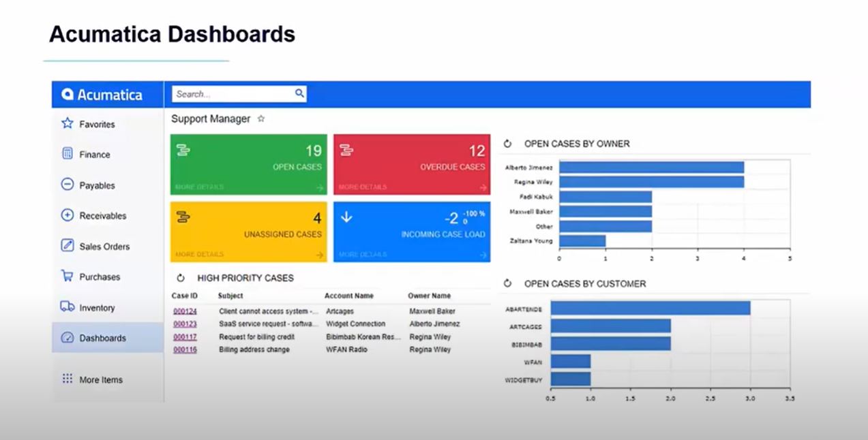Viewport: 868px width, 440px height.
Task: Refresh the Open Cases By Owner chart
Action: click(x=507, y=144)
